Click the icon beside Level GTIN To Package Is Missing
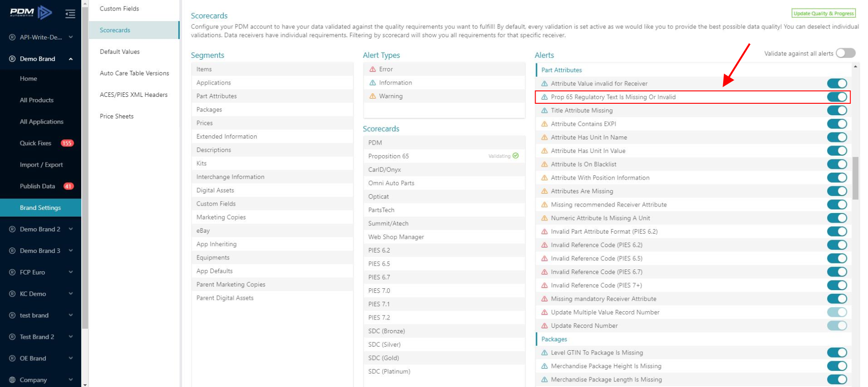Viewport: 868px width, 387px height. tap(545, 353)
